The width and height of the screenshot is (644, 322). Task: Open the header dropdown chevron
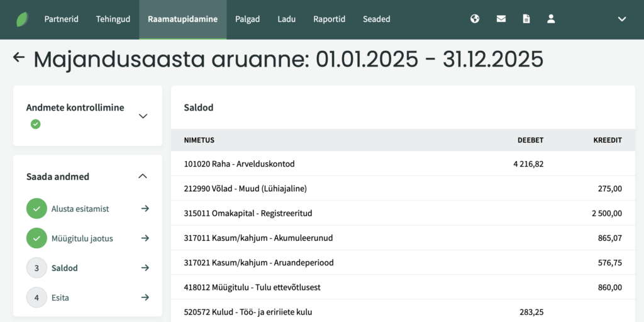click(622, 19)
